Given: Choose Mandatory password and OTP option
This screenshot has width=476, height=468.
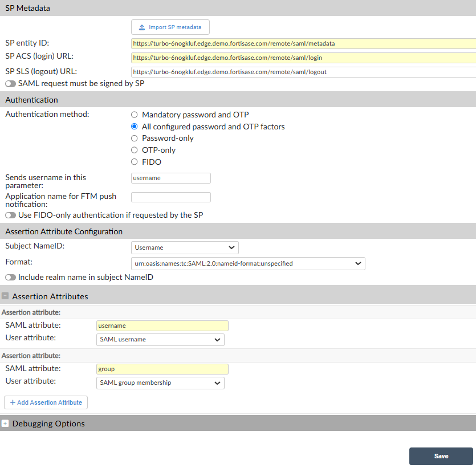Looking at the screenshot, I should (x=134, y=115).
